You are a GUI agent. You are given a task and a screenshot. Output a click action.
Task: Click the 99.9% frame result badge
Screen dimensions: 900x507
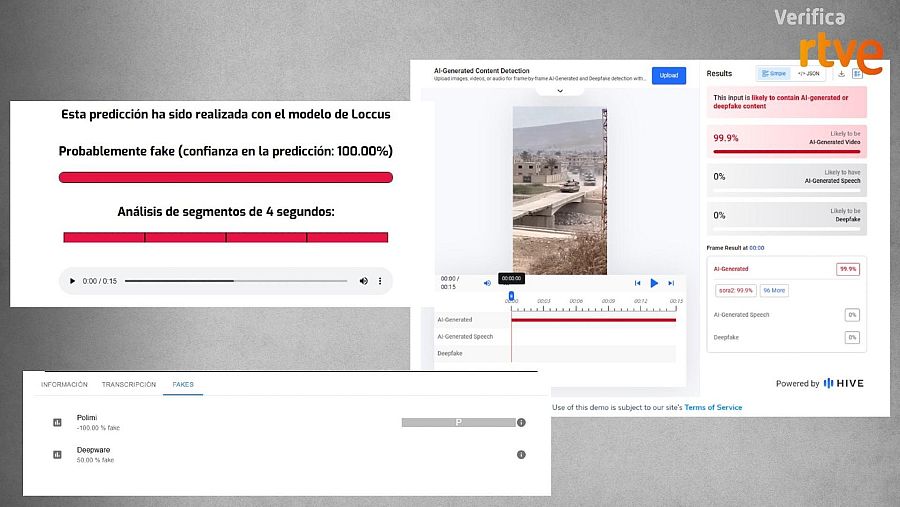(x=848, y=269)
